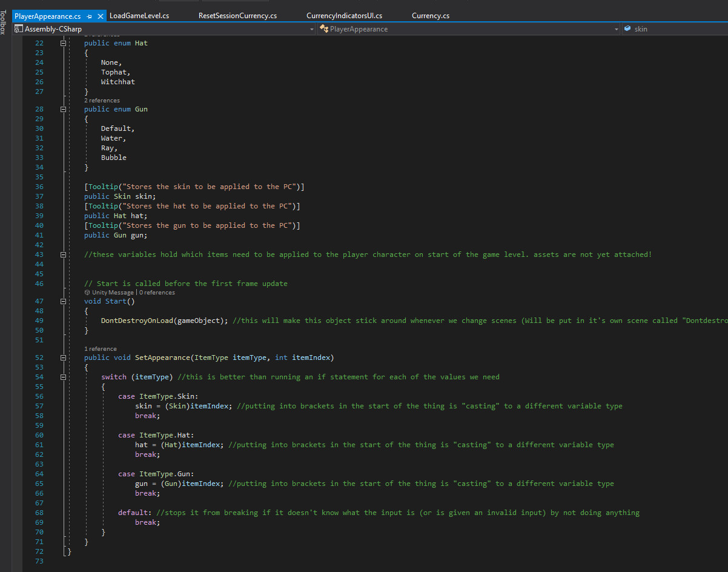Close the PlayerAppearance.cs tab
The image size is (728, 572).
tap(99, 16)
